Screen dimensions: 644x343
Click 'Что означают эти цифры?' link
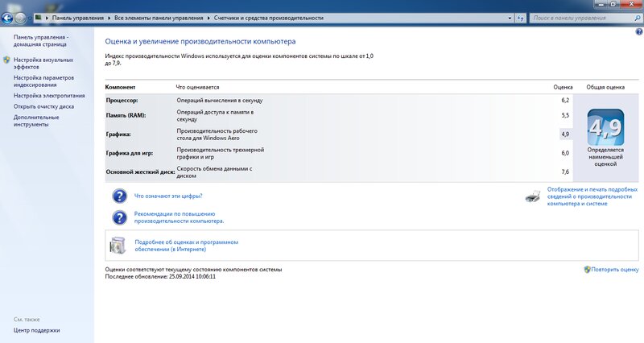(168, 196)
